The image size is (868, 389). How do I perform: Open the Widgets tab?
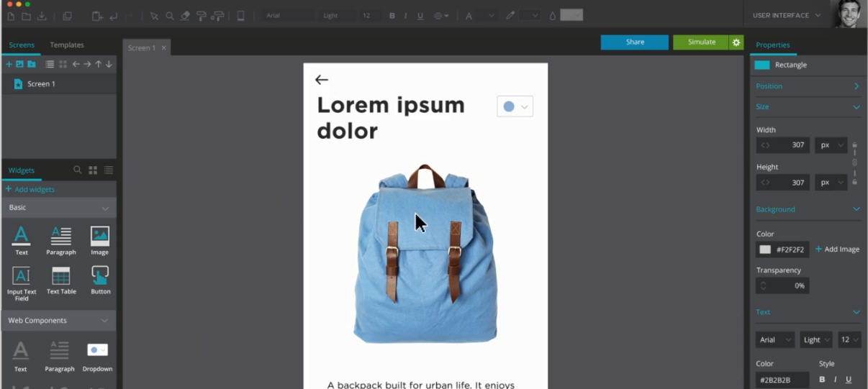21,170
